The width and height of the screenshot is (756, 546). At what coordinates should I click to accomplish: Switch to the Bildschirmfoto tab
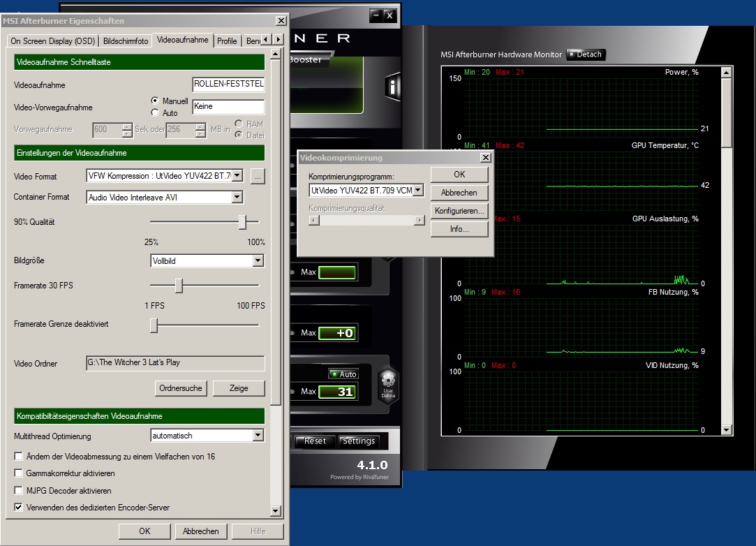pyautogui.click(x=126, y=41)
